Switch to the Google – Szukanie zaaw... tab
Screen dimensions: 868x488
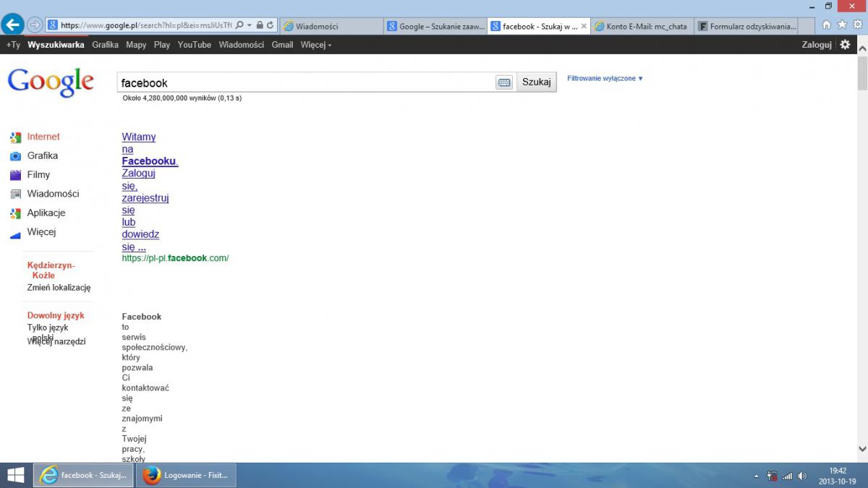pos(435,26)
